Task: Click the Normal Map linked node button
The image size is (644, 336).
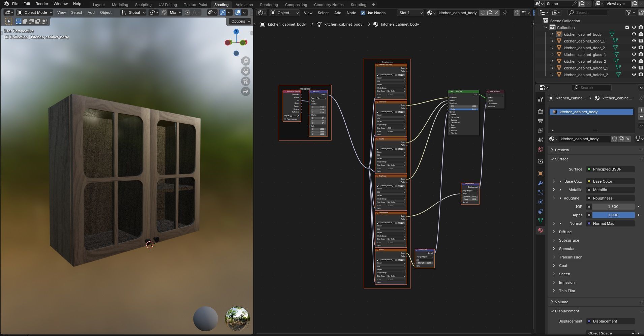Action: pyautogui.click(x=610, y=223)
